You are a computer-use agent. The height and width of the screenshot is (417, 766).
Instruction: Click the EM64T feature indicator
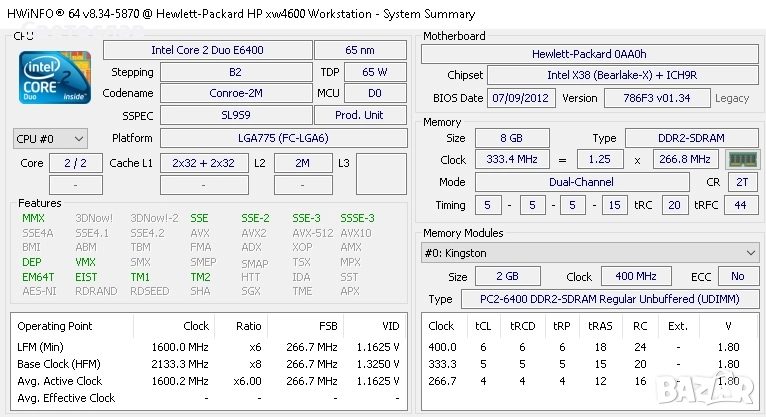(x=38, y=277)
